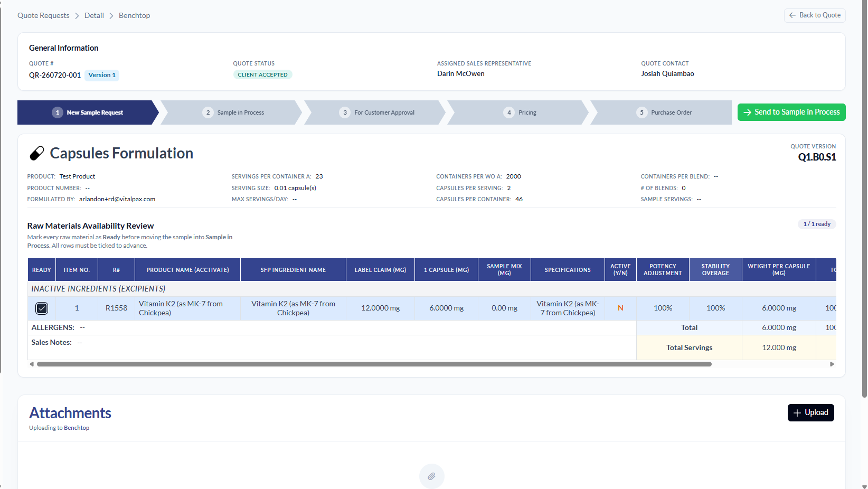Select the Pricing step
The height and width of the screenshot is (489, 868).
point(519,112)
